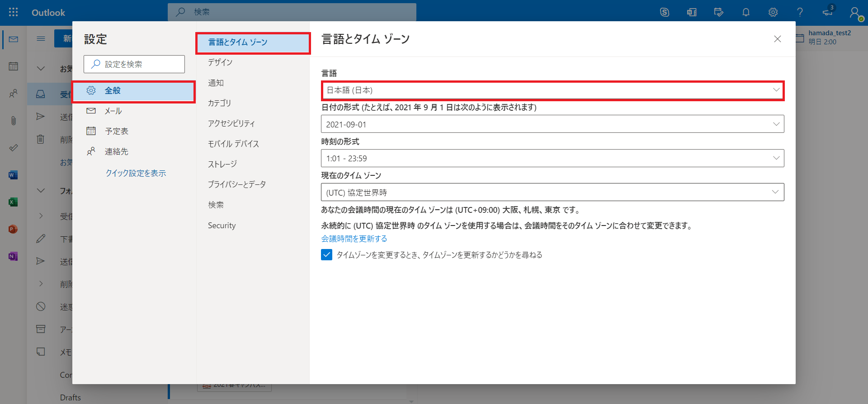The height and width of the screenshot is (404, 868).
Task: Open the date format dropdown showing 2021-09-01
Action: point(552,124)
